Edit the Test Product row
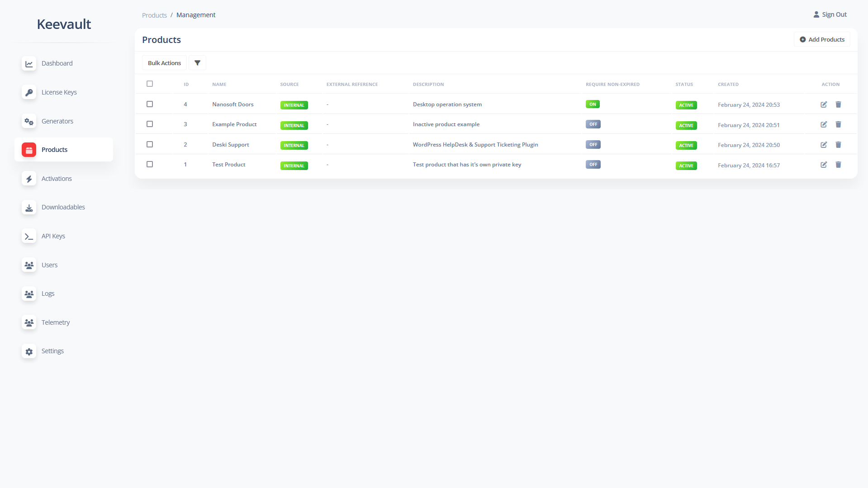This screenshot has width=868, height=488. (824, 165)
